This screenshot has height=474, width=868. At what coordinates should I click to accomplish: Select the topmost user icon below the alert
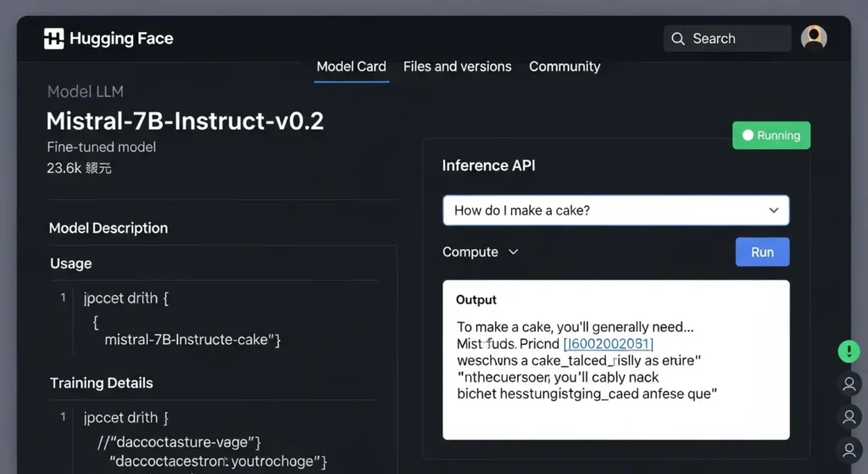click(849, 384)
